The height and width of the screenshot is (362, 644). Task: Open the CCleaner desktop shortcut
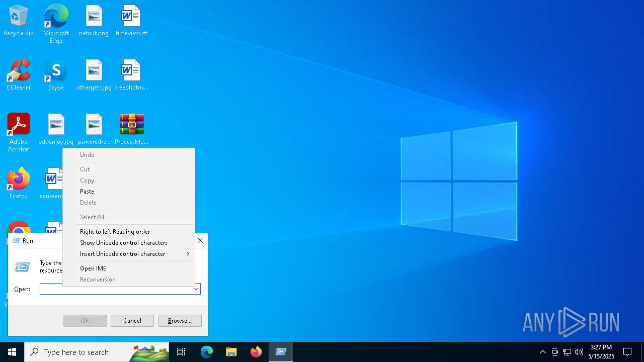click(19, 75)
